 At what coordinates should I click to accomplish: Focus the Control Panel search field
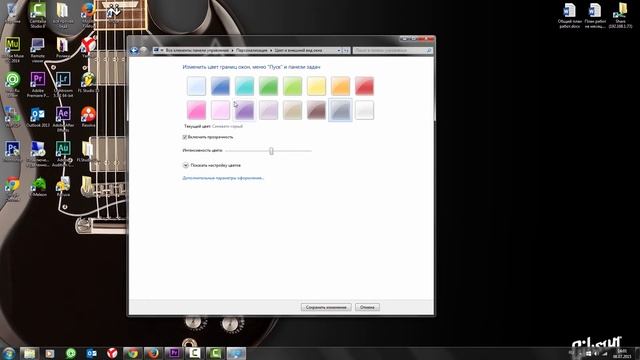[393, 50]
